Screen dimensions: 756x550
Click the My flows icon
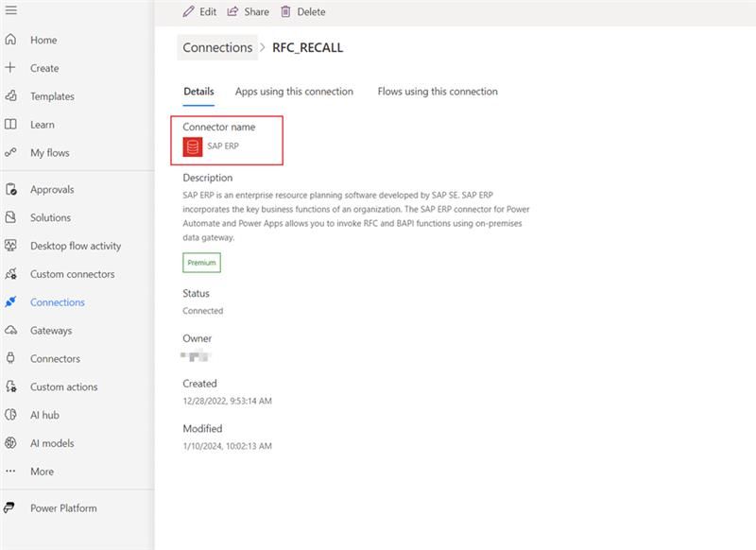(x=10, y=152)
